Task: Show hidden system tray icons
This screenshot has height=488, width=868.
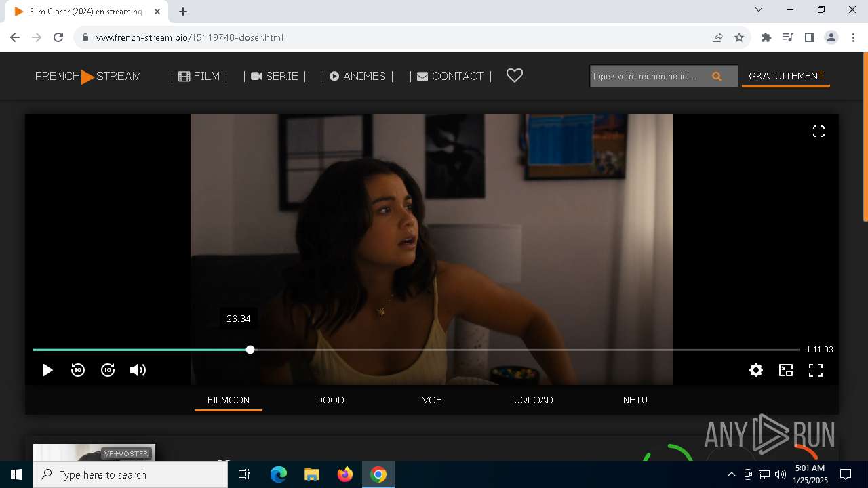Action: pyautogui.click(x=731, y=474)
